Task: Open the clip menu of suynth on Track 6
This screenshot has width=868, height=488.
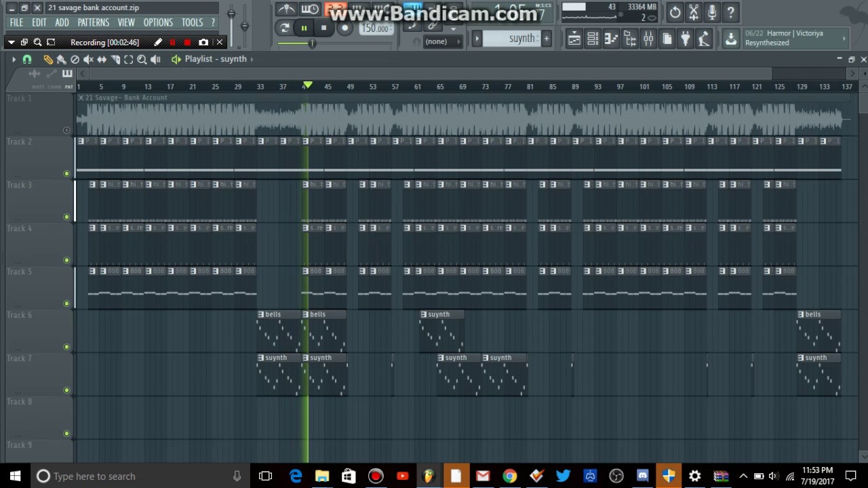Action: click(x=424, y=314)
